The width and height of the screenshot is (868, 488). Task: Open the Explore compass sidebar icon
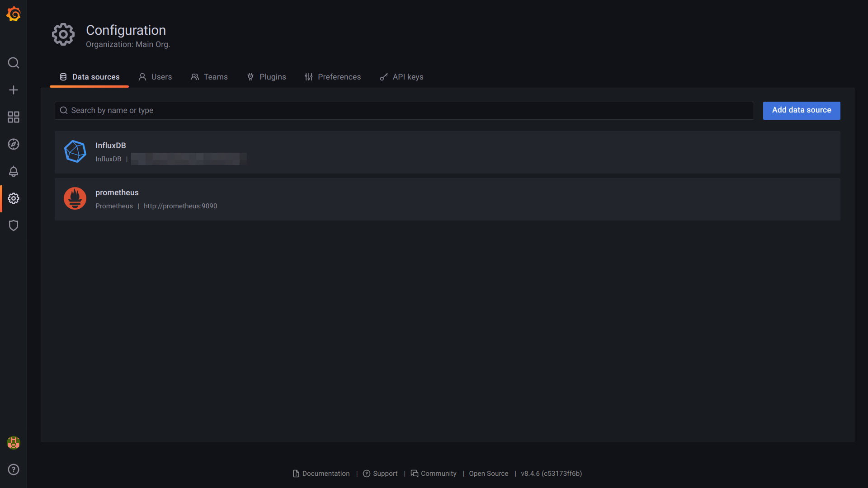(x=14, y=144)
